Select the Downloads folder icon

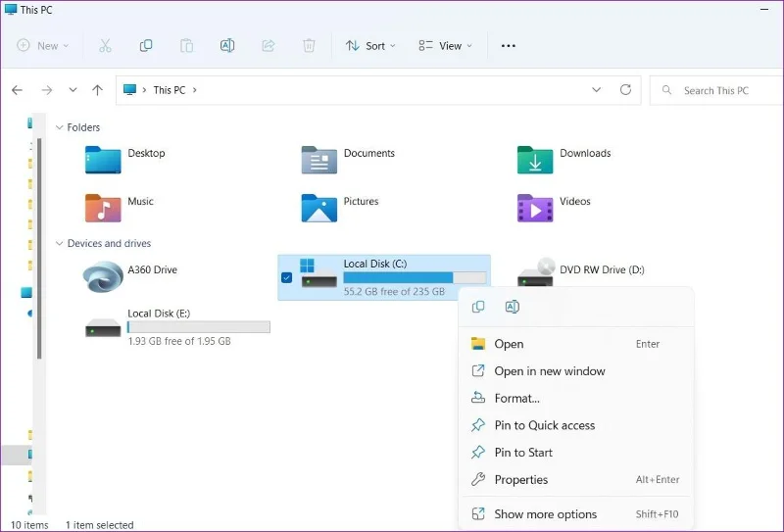[535, 160]
